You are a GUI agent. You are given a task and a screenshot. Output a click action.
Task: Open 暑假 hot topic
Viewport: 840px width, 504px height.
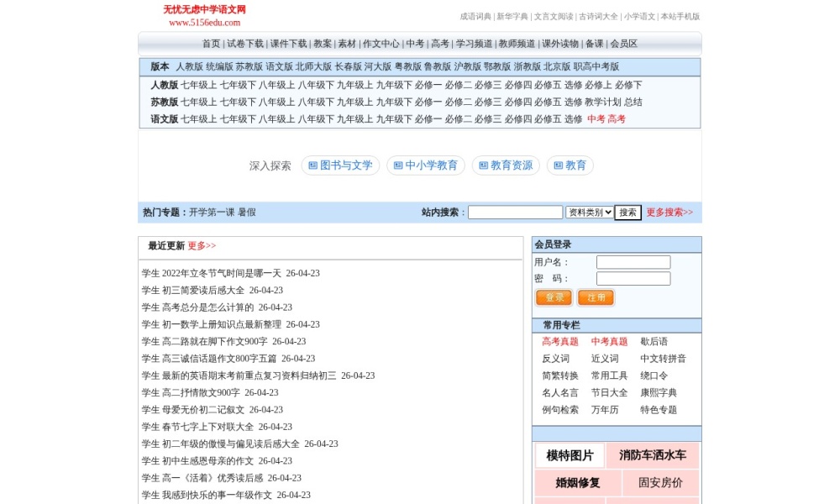tap(247, 213)
